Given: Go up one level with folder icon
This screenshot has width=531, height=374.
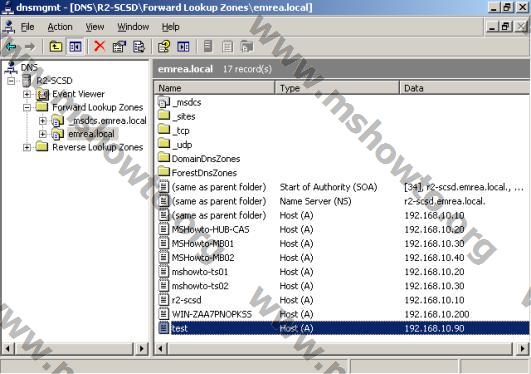Looking at the screenshot, I should (56, 47).
